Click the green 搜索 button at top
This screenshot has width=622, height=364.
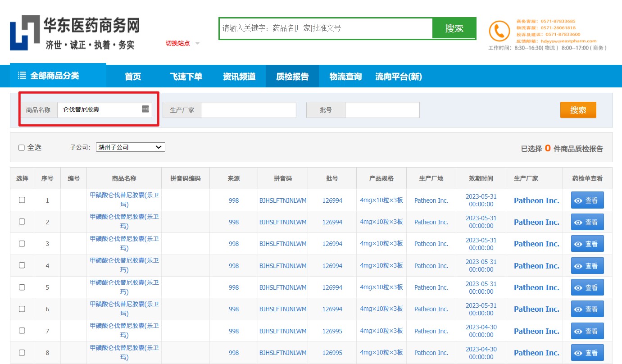tap(454, 28)
